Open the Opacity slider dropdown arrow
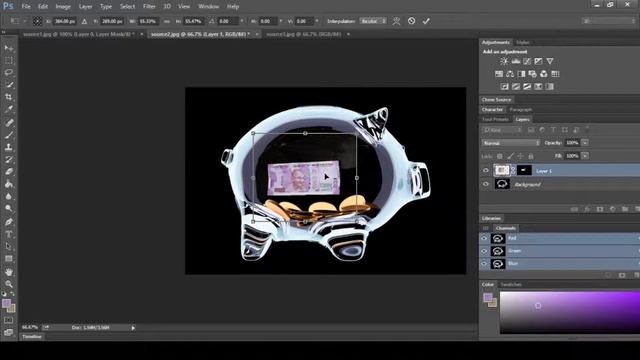Viewport: 640px width, 360px height. [x=585, y=143]
